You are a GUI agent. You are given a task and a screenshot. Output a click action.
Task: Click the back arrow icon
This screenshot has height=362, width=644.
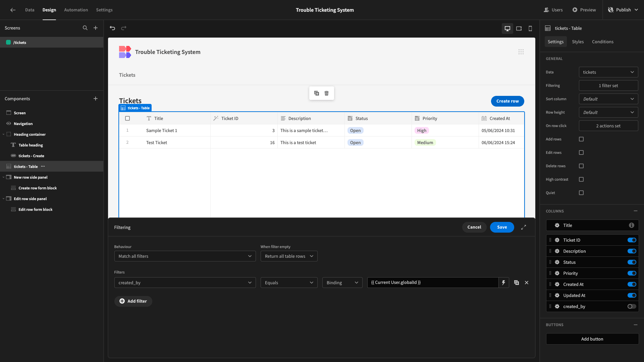coord(13,10)
